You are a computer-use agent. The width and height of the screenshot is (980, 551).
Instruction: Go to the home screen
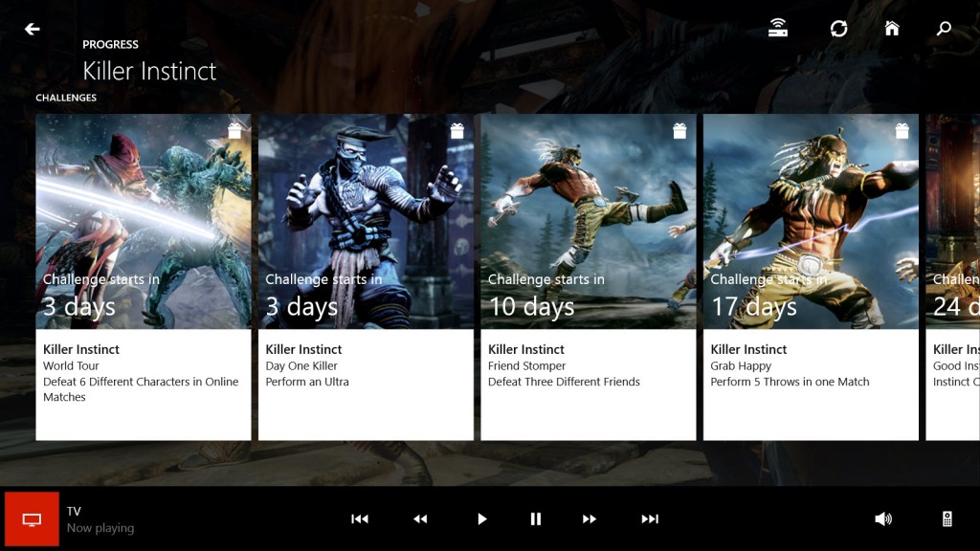click(x=892, y=28)
